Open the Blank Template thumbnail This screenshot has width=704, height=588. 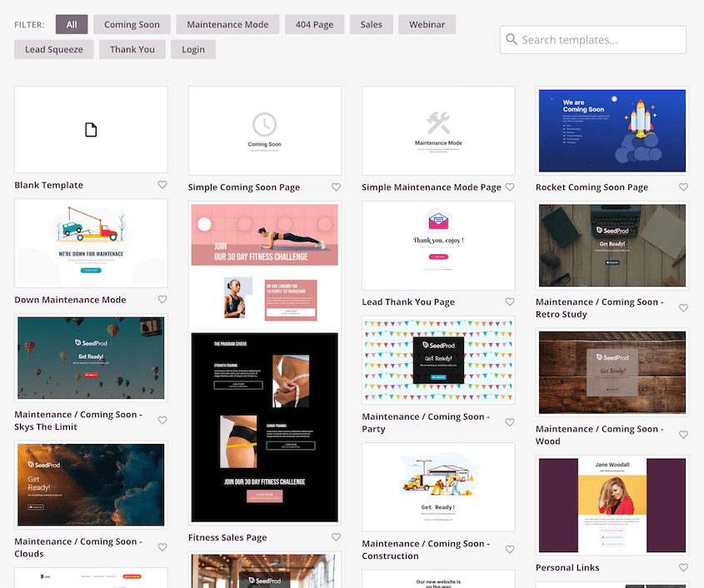pyautogui.click(x=91, y=130)
